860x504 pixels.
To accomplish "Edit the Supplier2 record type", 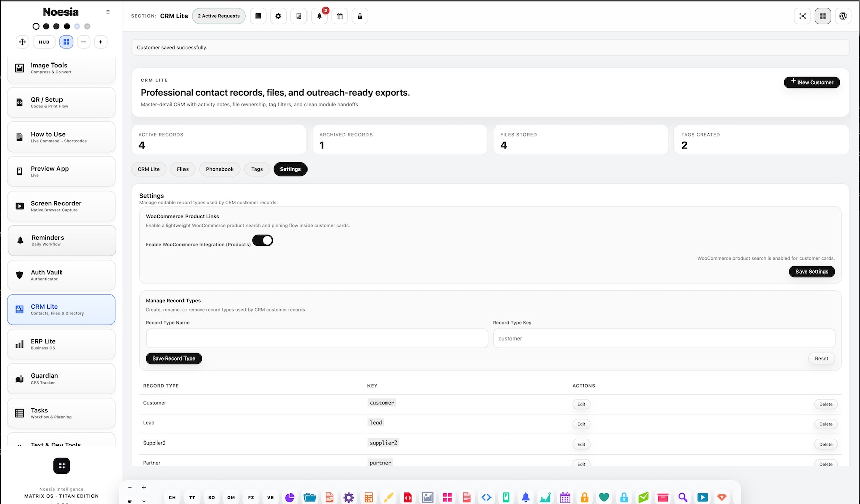I will click(x=581, y=445).
